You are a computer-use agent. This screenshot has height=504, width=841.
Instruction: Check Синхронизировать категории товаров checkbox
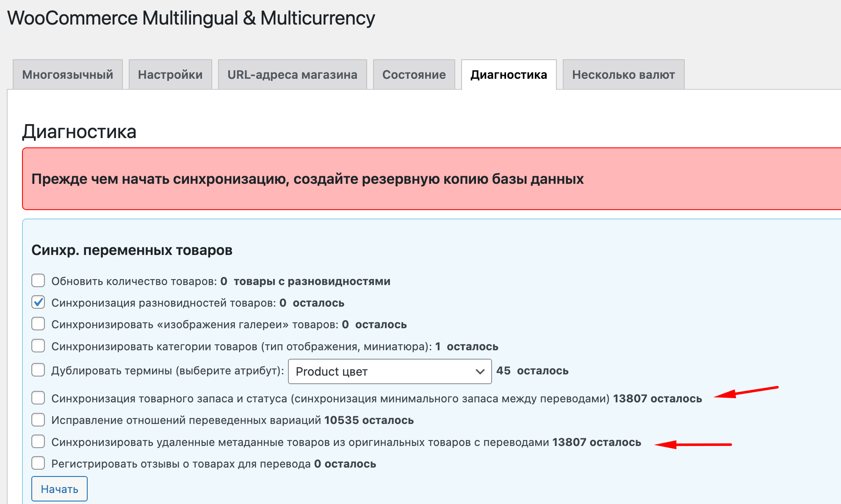38,346
